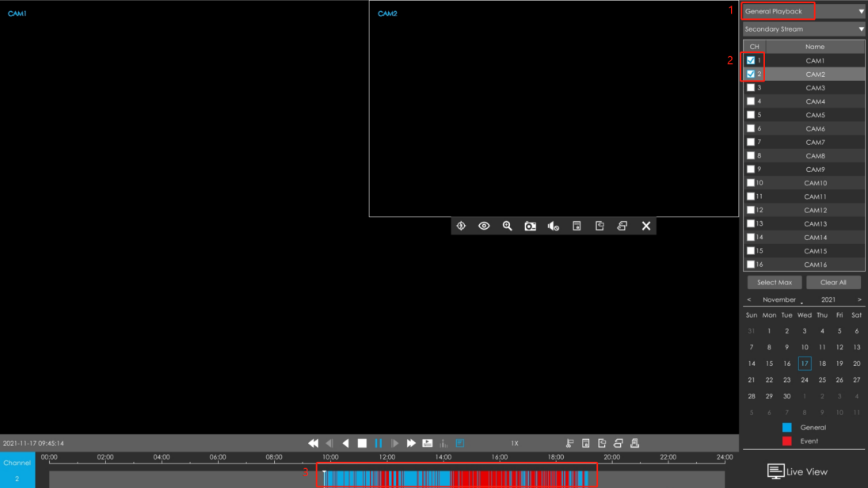The height and width of the screenshot is (488, 868).
Task: Tick the CAM8 channel checkbox
Action: (x=751, y=155)
